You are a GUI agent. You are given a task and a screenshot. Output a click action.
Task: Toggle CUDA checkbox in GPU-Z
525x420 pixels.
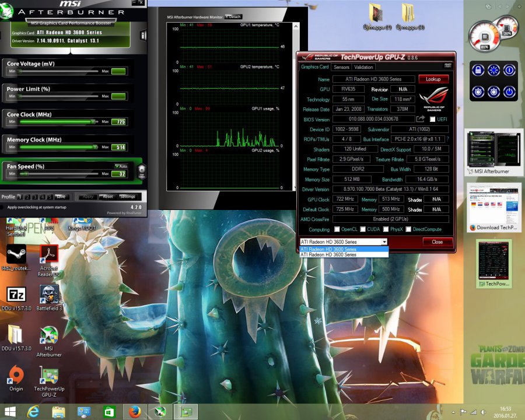[x=363, y=229]
